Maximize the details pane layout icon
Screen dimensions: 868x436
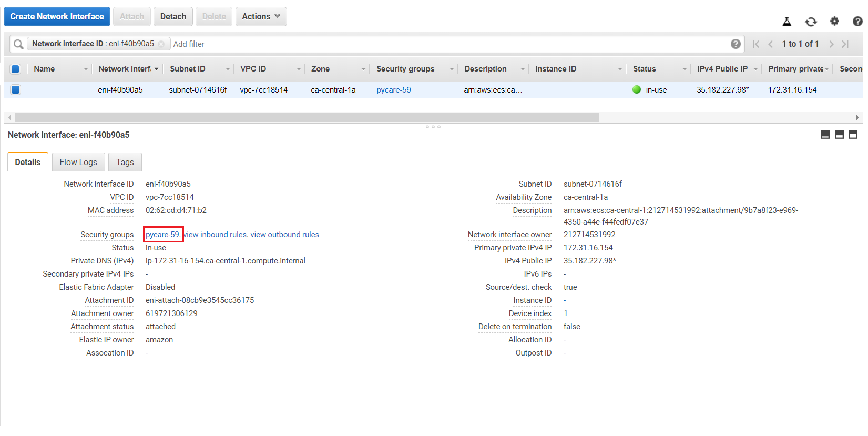[x=853, y=135]
